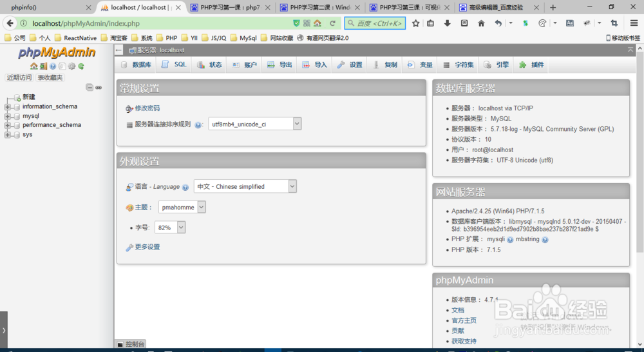Click the sidebar collapse arrow above 数据库 tab
644x352 pixels.
coord(118,50)
